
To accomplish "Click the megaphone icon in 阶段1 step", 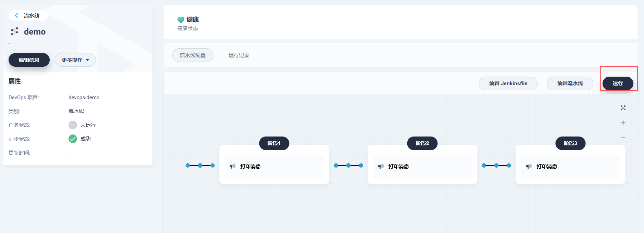I will pyautogui.click(x=233, y=167).
